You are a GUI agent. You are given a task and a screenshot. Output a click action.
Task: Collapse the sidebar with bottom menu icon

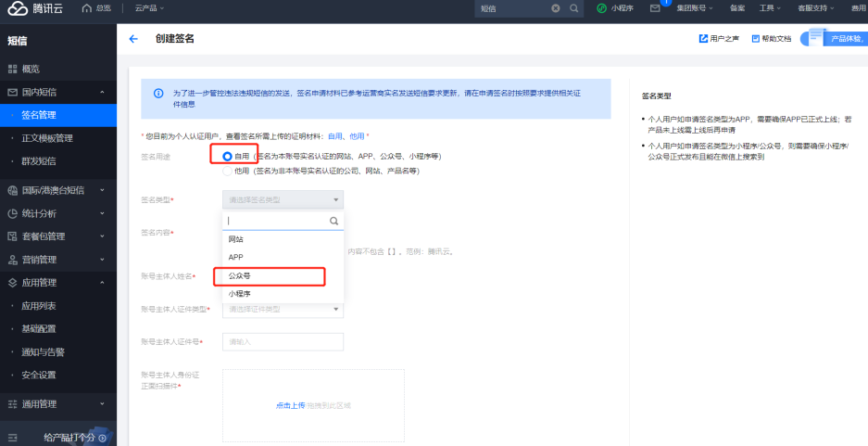(12, 438)
